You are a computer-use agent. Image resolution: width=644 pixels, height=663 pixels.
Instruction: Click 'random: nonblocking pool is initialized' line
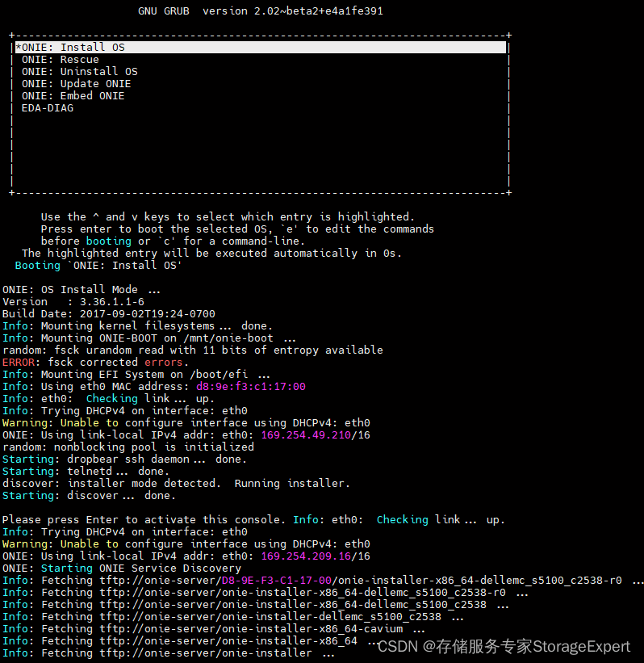coord(128,447)
